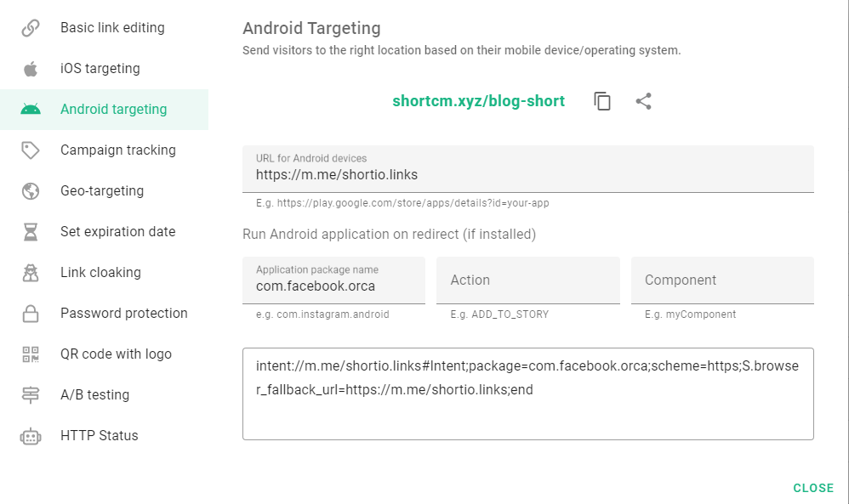The image size is (849, 504).
Task: Click the padlock icon for Password protection
Action: point(31,313)
